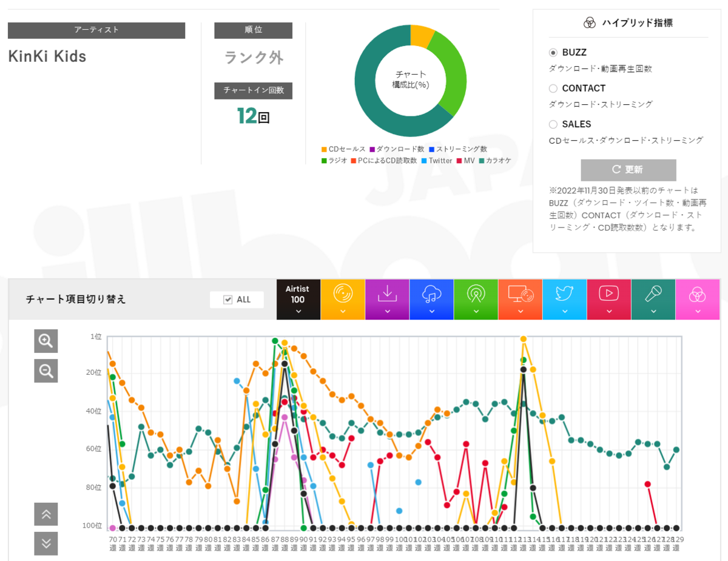Image resolution: width=728 pixels, height=561 pixels.
Task: Click the PCによるCD読取数 legend swatch
Action: click(353, 161)
